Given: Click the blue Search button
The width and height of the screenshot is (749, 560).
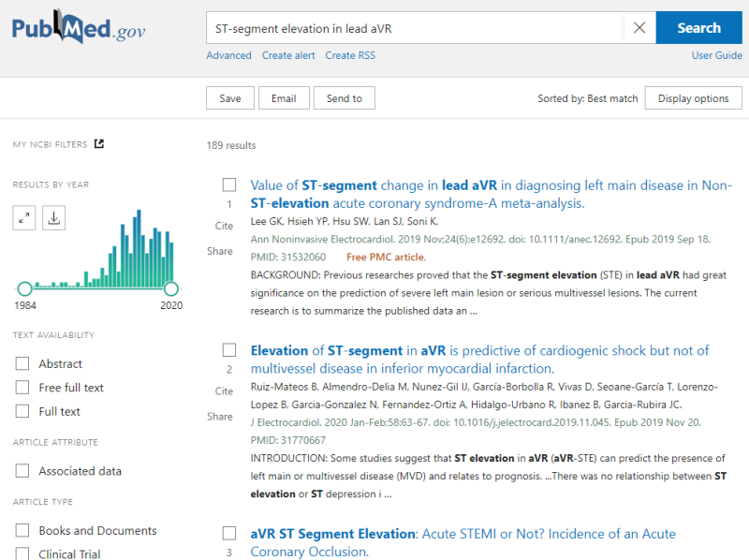Looking at the screenshot, I should click(x=698, y=28).
